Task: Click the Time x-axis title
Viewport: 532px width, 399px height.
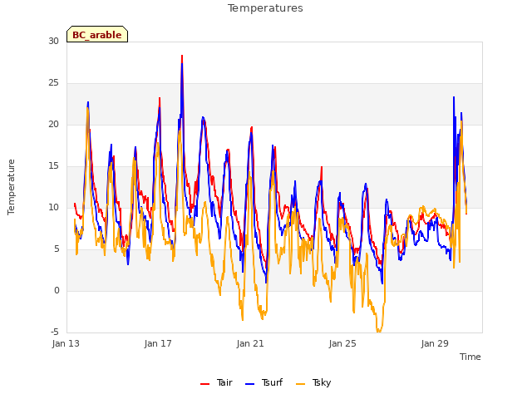Action: (x=470, y=357)
